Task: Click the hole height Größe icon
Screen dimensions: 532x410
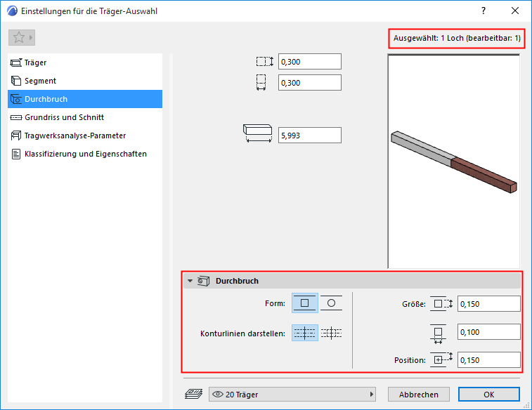Action: (x=441, y=303)
